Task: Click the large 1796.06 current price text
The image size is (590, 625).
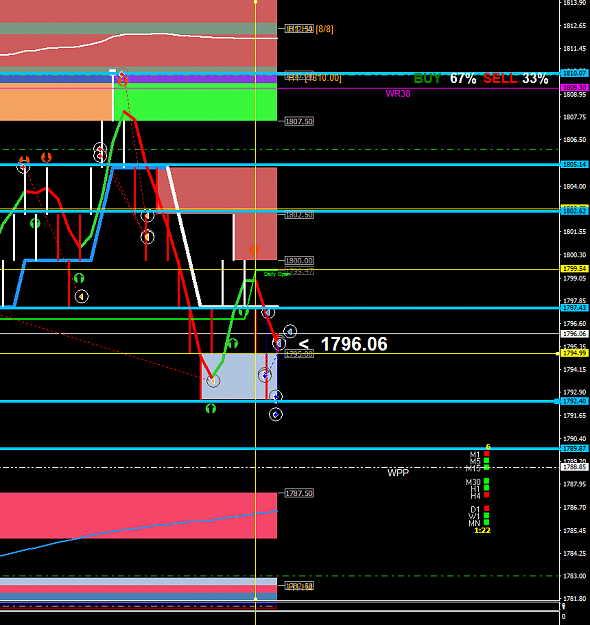Action: (x=354, y=344)
